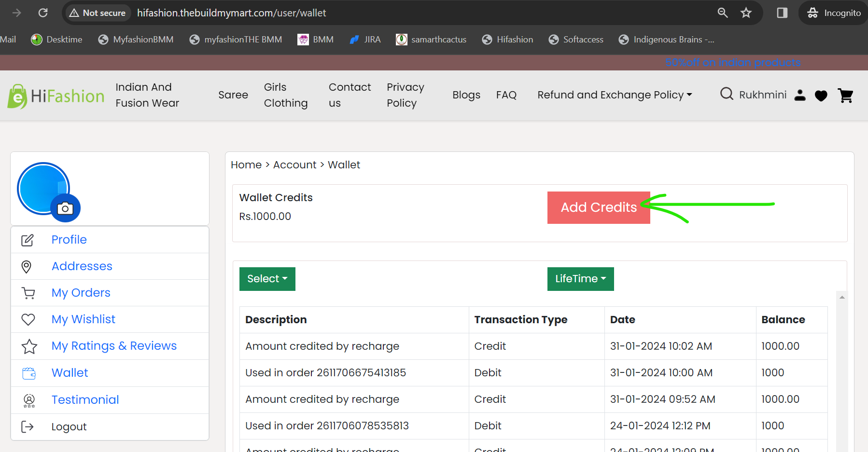Click Account in the breadcrumb
Viewport: 868px width, 452px height.
click(295, 165)
